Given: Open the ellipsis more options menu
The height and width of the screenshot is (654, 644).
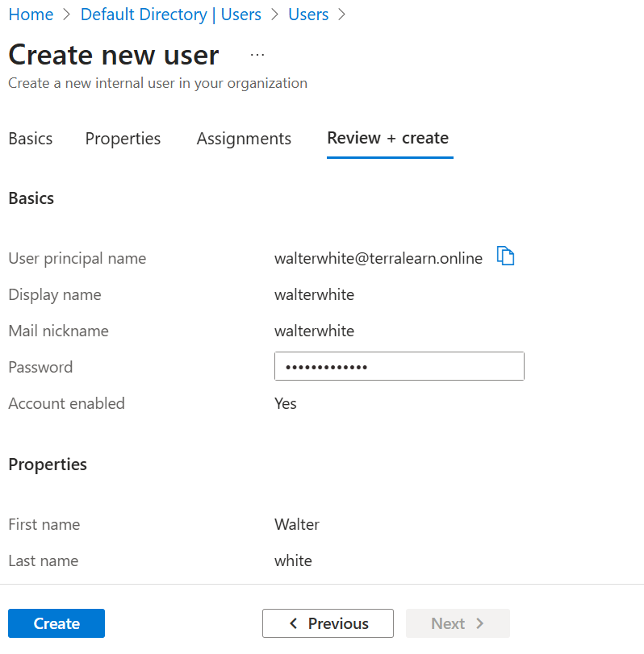Looking at the screenshot, I should [x=257, y=55].
